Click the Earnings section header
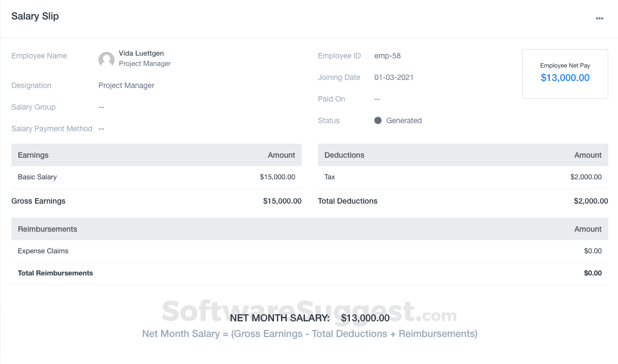 (x=33, y=155)
